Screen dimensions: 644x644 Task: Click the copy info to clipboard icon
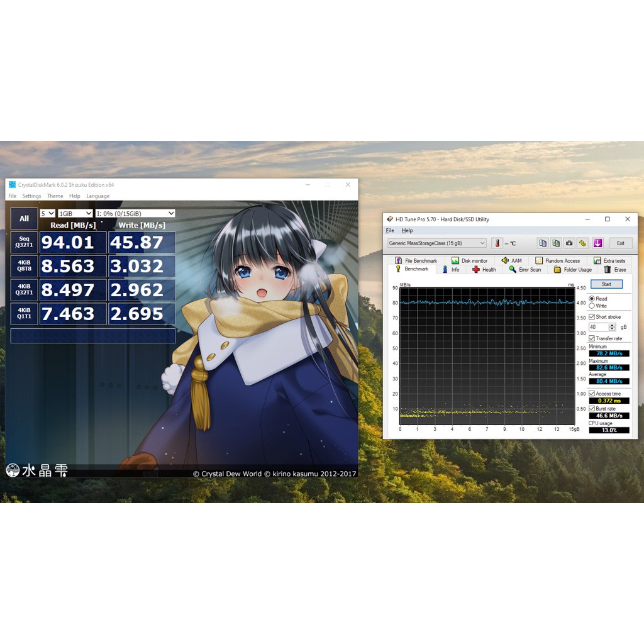[x=543, y=243]
